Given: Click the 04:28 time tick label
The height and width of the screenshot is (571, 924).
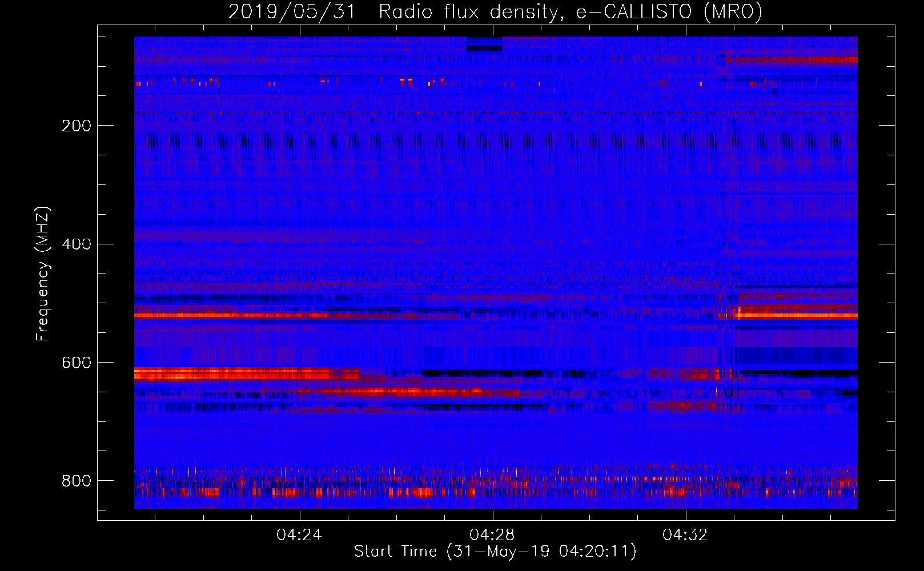Looking at the screenshot, I should 492,535.
